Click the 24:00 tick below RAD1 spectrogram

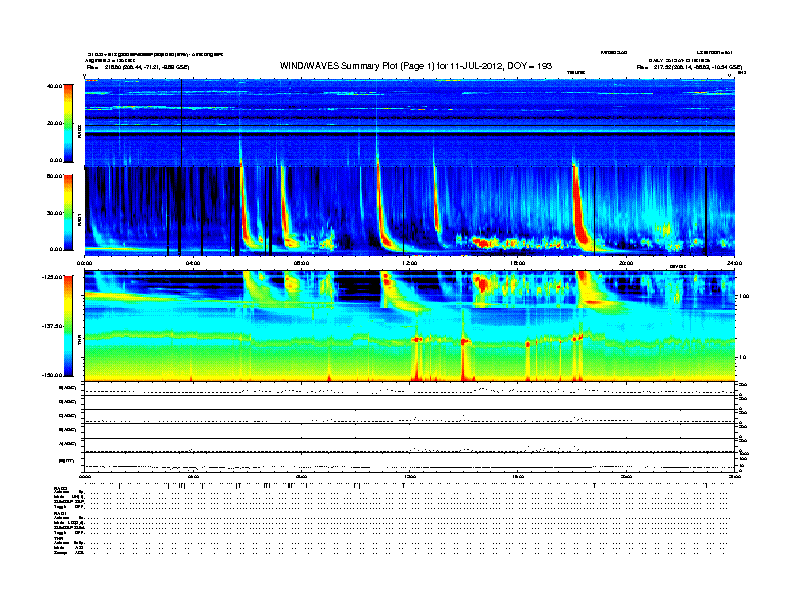734,263
